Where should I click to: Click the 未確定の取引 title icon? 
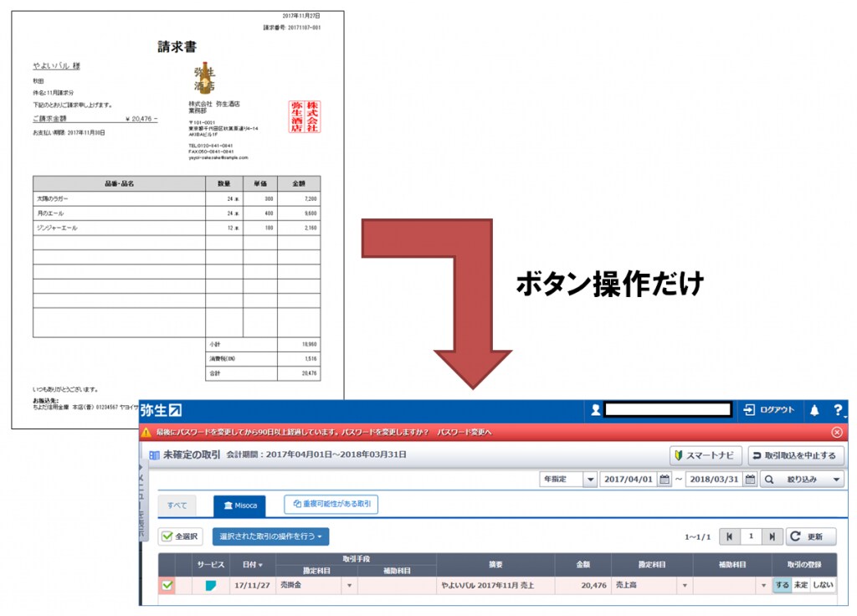point(154,454)
